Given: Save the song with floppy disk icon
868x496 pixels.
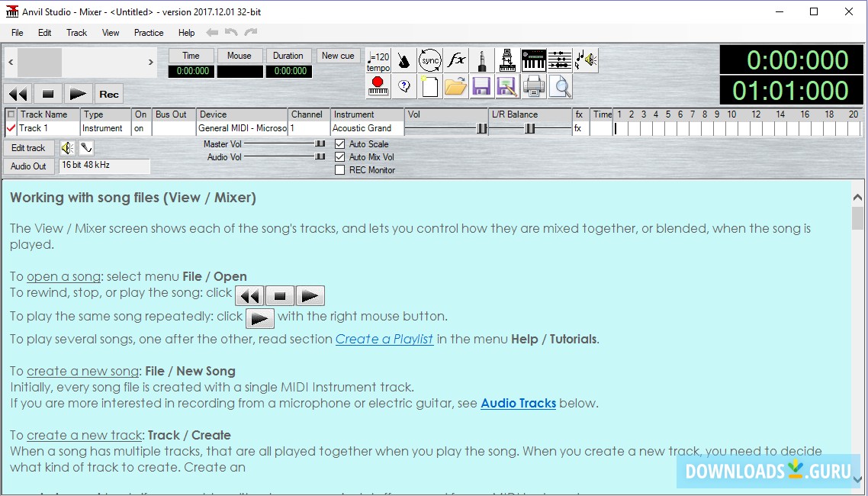Looking at the screenshot, I should [481, 87].
